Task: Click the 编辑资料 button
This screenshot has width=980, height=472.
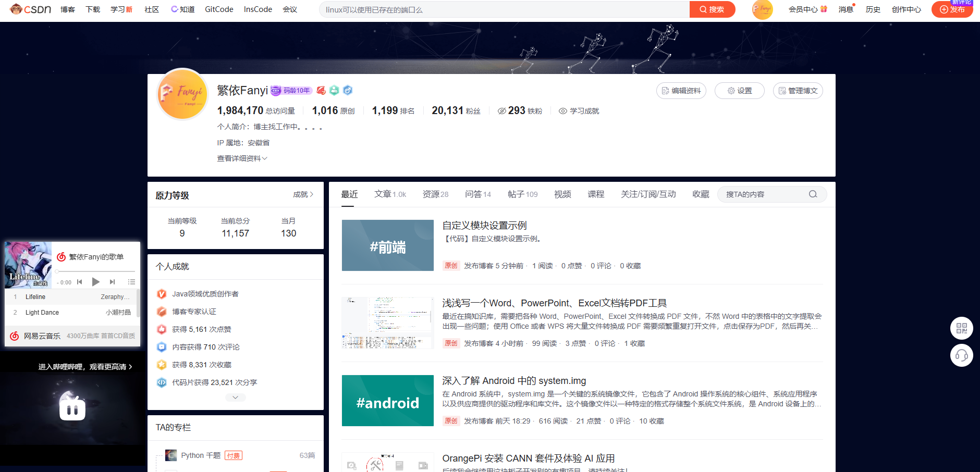Action: point(681,90)
